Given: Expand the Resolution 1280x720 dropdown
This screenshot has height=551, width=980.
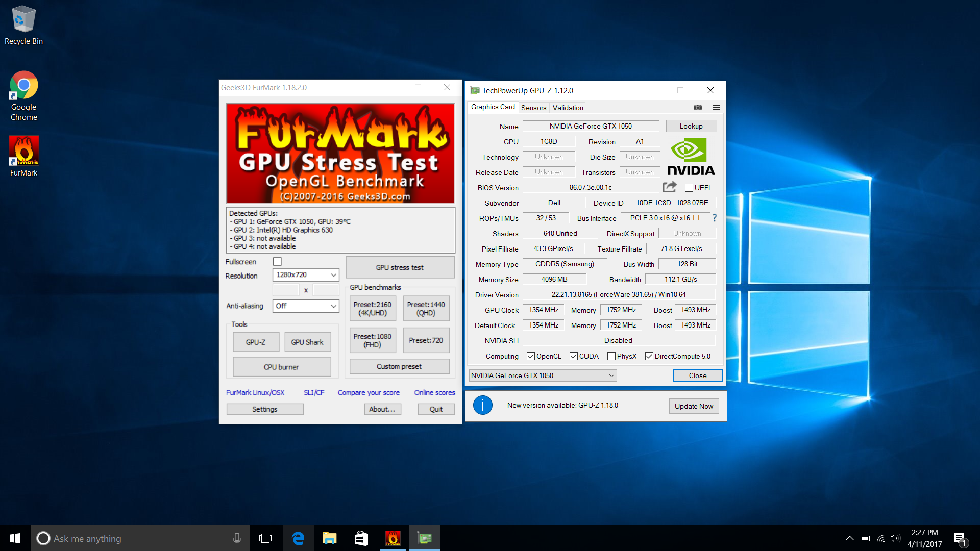Looking at the screenshot, I should coord(305,275).
